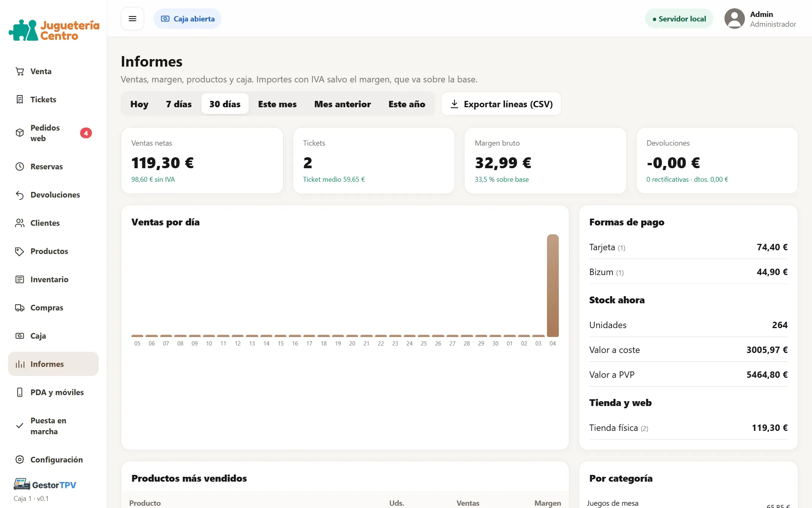Open the Inventario list icon
Image resolution: width=812 pixels, height=508 pixels.
[x=20, y=280]
